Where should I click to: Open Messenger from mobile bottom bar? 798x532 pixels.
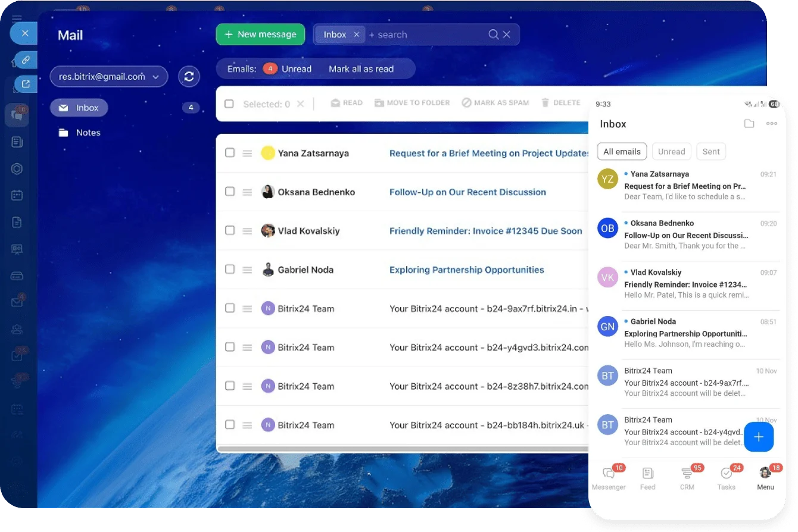[x=608, y=476]
